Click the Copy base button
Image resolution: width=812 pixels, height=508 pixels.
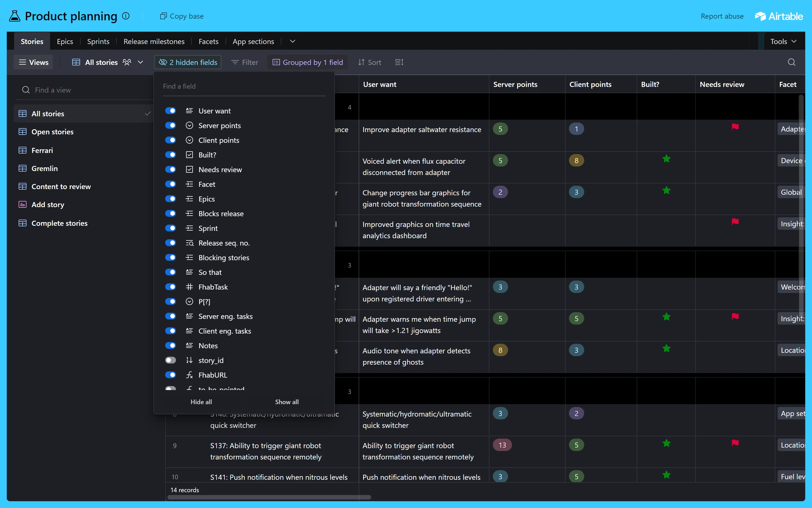(182, 16)
